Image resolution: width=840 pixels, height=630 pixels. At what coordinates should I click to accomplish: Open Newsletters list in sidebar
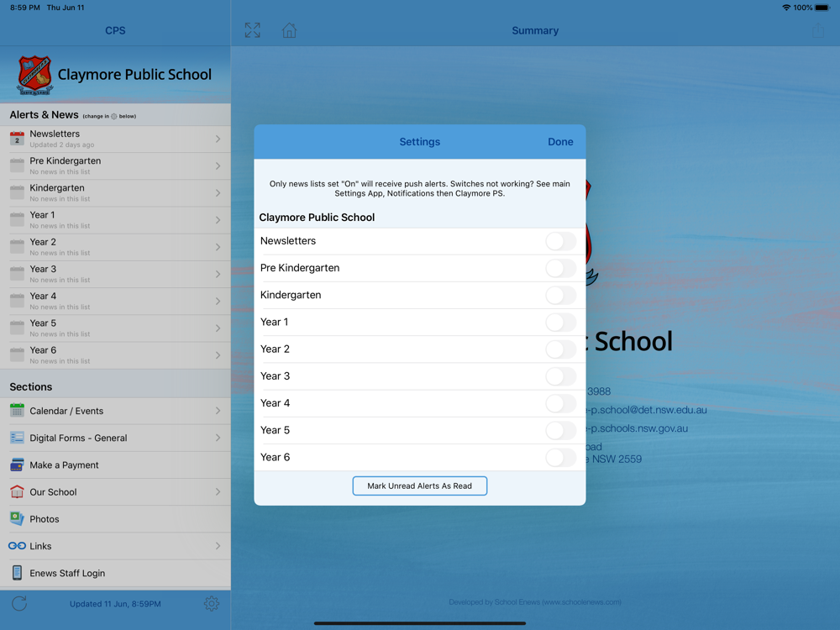(115, 139)
